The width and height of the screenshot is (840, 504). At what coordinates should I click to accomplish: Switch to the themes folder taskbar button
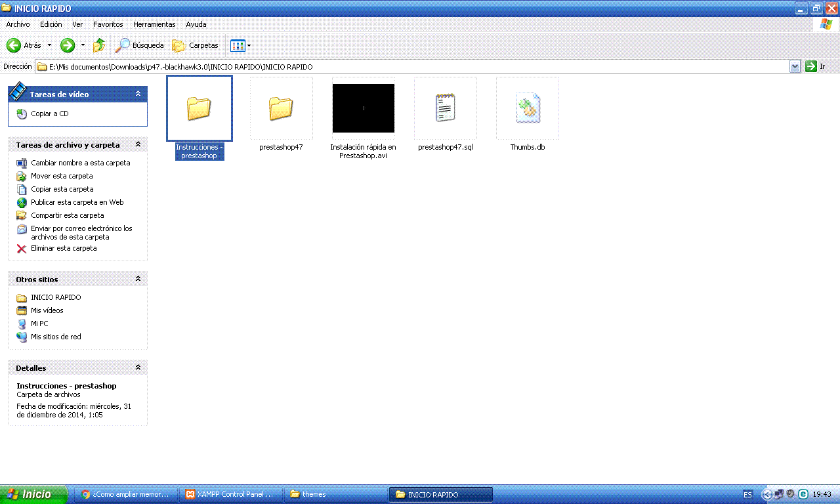tap(335, 494)
